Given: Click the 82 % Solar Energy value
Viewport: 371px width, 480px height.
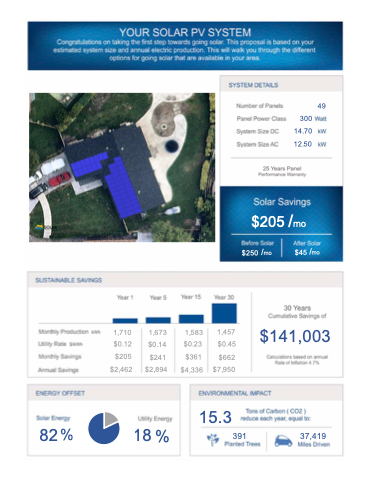Looking at the screenshot, I should pos(56,435).
